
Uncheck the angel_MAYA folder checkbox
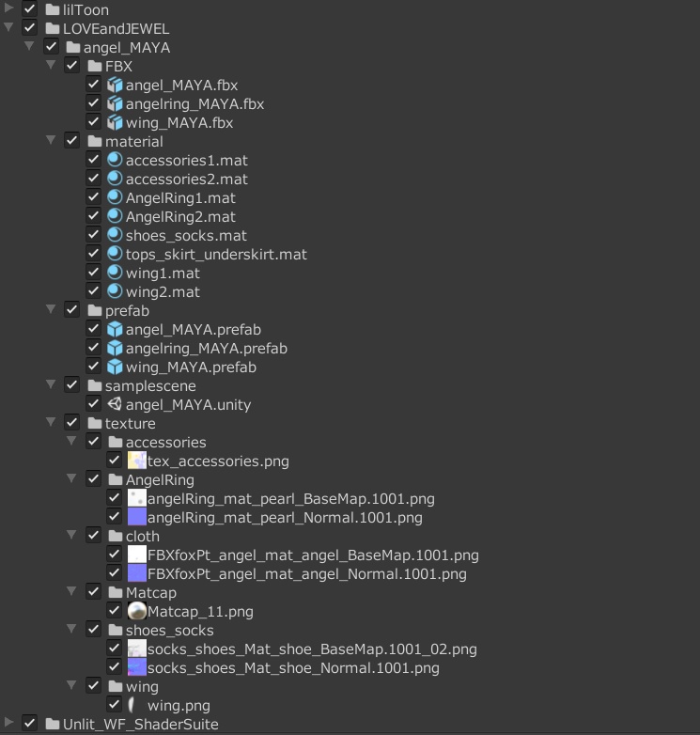[51, 46]
